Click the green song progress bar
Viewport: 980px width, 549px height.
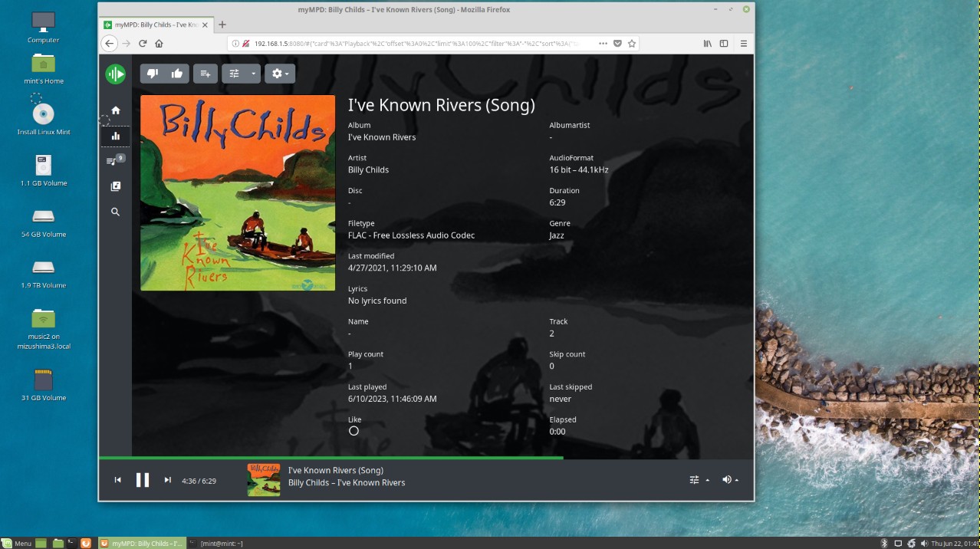pyautogui.click(x=330, y=458)
